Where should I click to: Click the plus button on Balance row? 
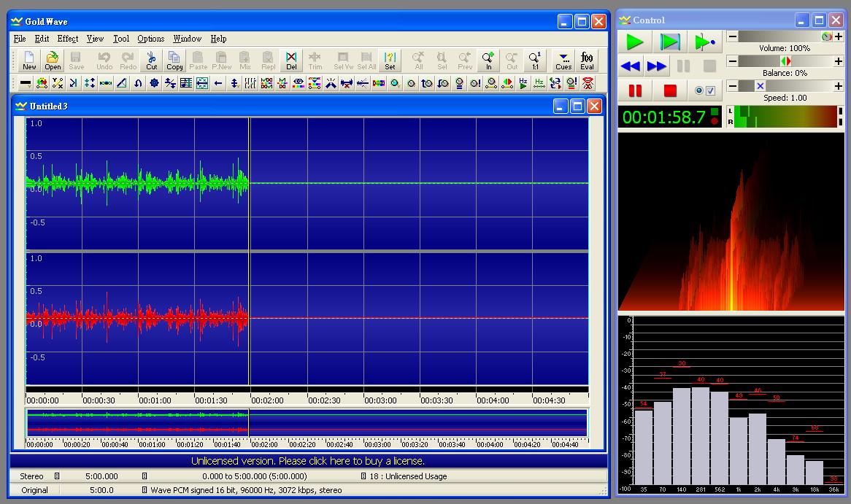click(839, 61)
